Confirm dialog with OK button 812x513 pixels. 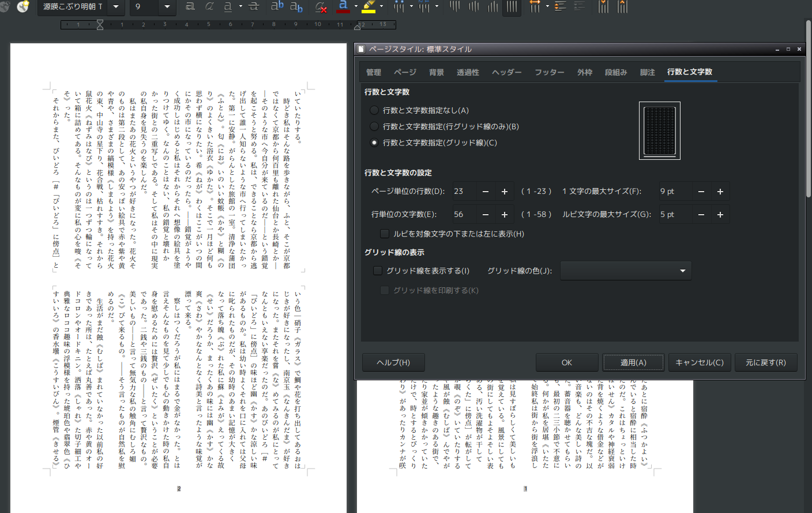click(567, 362)
